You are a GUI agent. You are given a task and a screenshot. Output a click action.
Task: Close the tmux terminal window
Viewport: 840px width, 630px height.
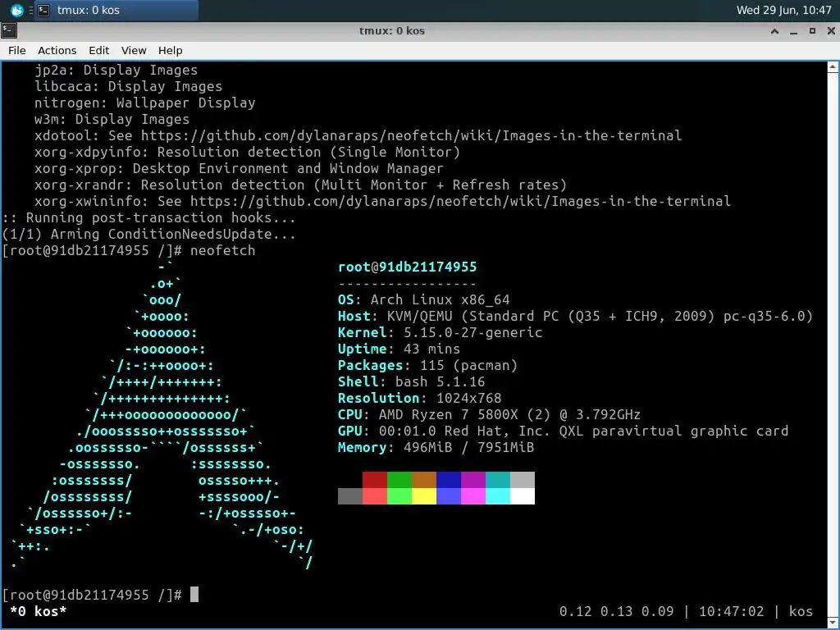(x=831, y=31)
